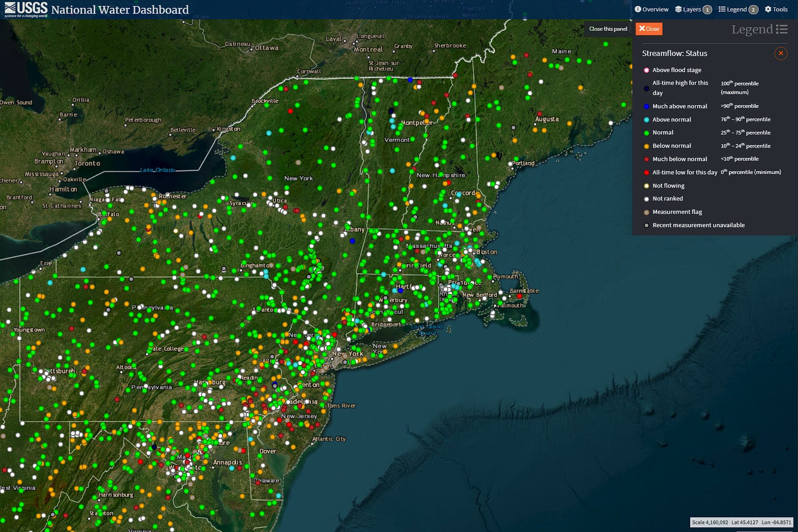Click the '76th – 90th percentile' text

coord(746,119)
